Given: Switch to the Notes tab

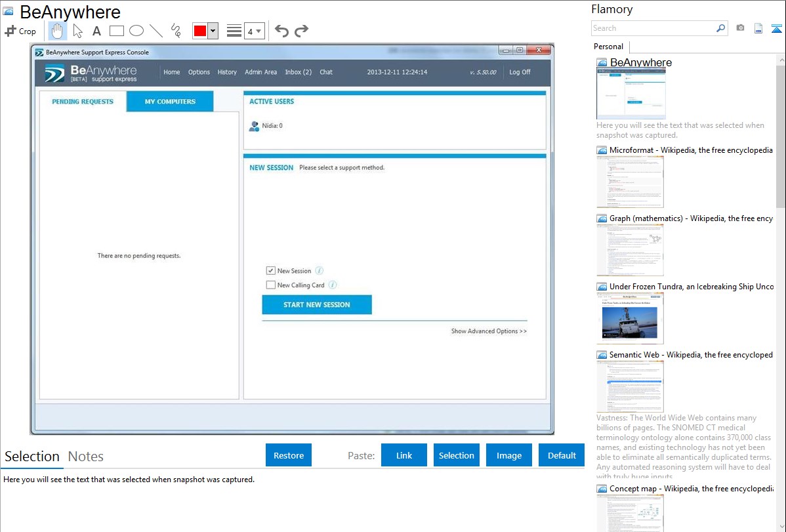Looking at the screenshot, I should 86,457.
